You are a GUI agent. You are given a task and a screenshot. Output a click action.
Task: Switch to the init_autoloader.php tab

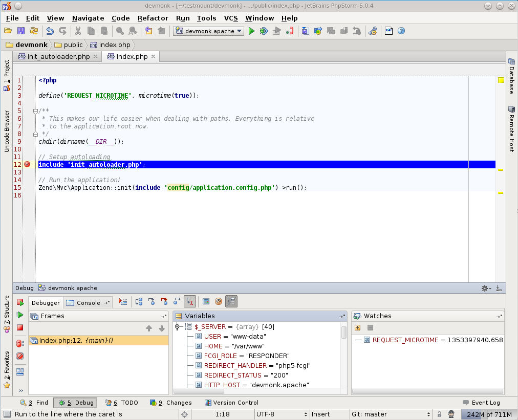point(58,57)
